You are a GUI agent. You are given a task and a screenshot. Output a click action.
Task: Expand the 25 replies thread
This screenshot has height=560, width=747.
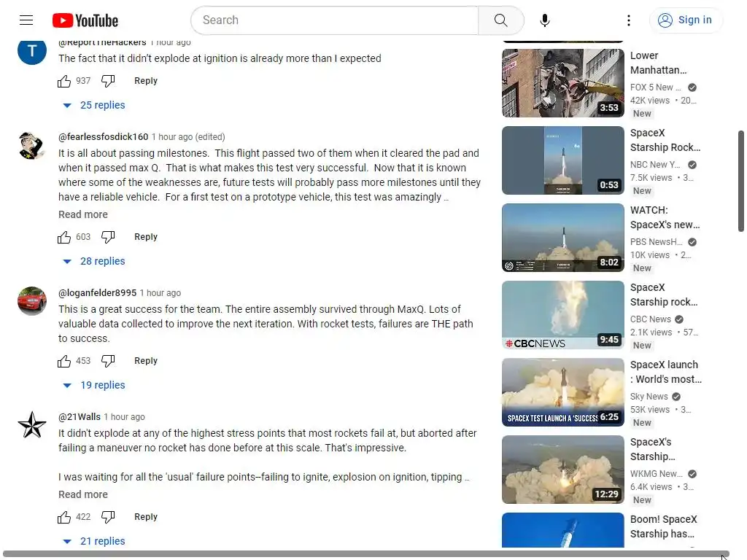click(x=94, y=105)
